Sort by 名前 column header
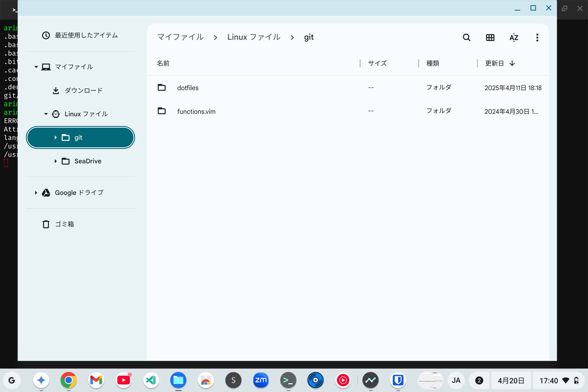Image resolution: width=588 pixels, height=392 pixels. pos(163,63)
